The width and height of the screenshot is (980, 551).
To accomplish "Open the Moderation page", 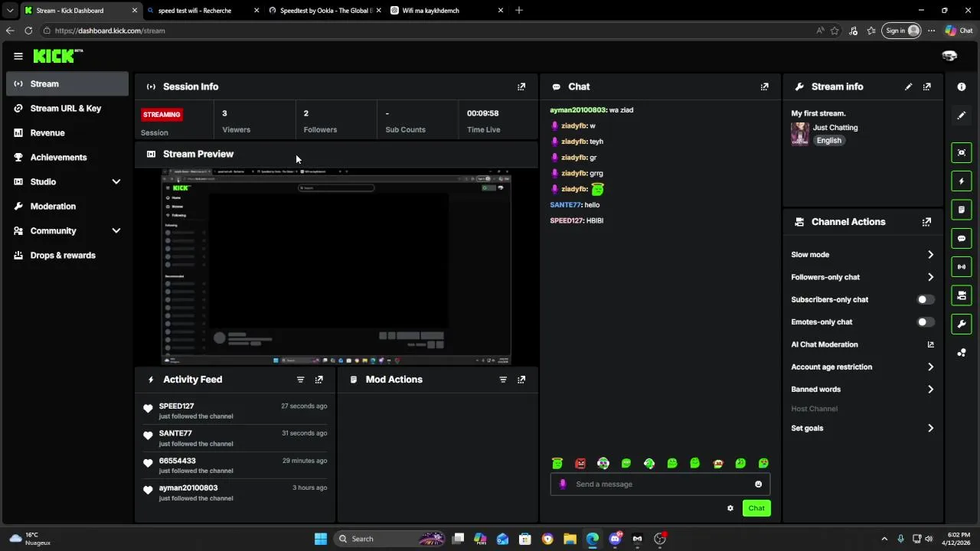I will coord(67,206).
